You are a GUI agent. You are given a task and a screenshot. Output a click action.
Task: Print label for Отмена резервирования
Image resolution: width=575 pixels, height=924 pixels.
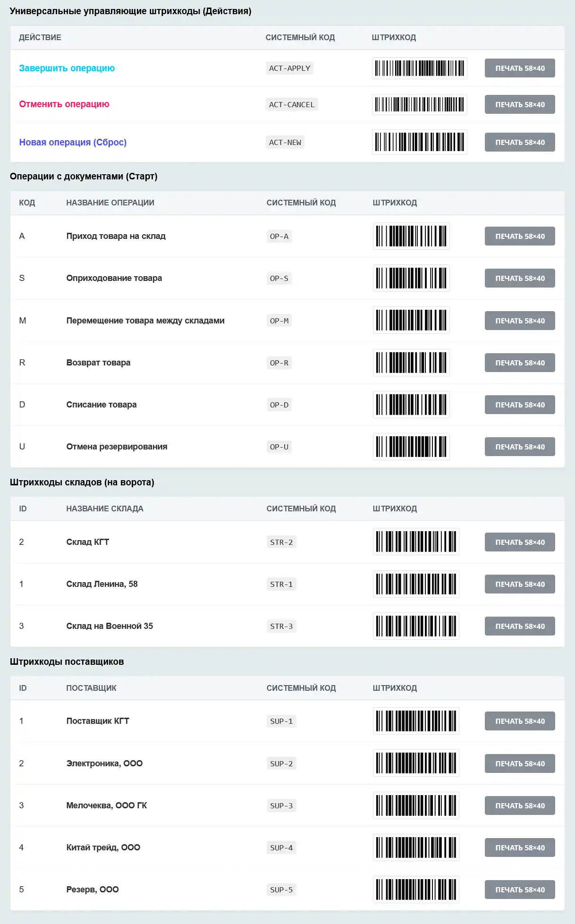point(519,447)
